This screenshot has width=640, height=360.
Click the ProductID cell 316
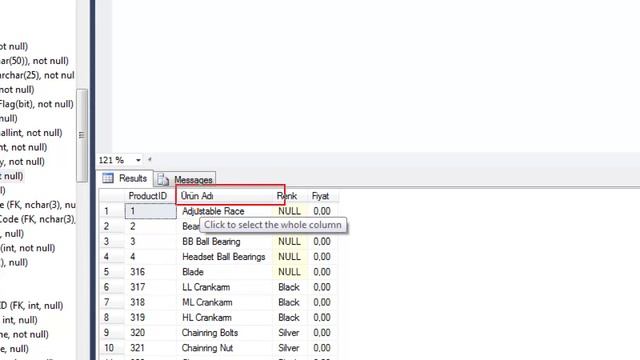[x=151, y=272]
